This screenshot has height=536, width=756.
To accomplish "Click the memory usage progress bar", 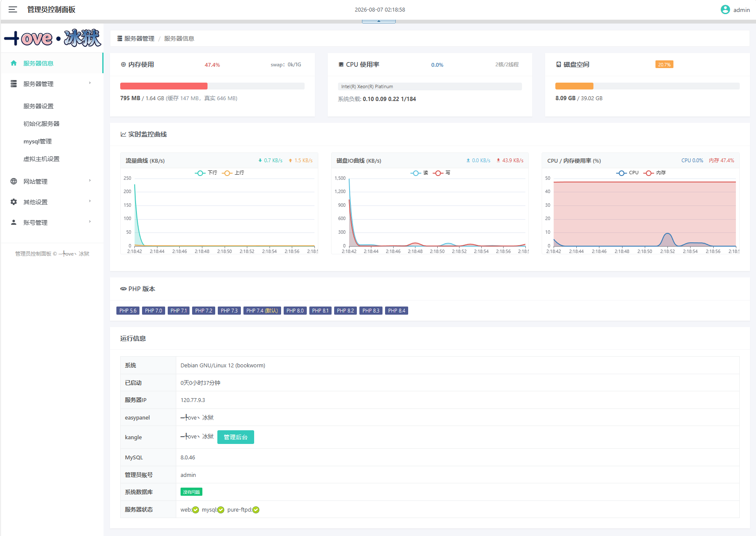I will [x=212, y=86].
